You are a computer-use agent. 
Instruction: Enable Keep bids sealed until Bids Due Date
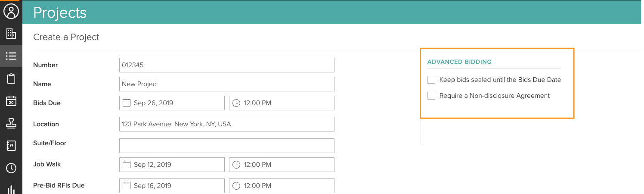click(431, 80)
